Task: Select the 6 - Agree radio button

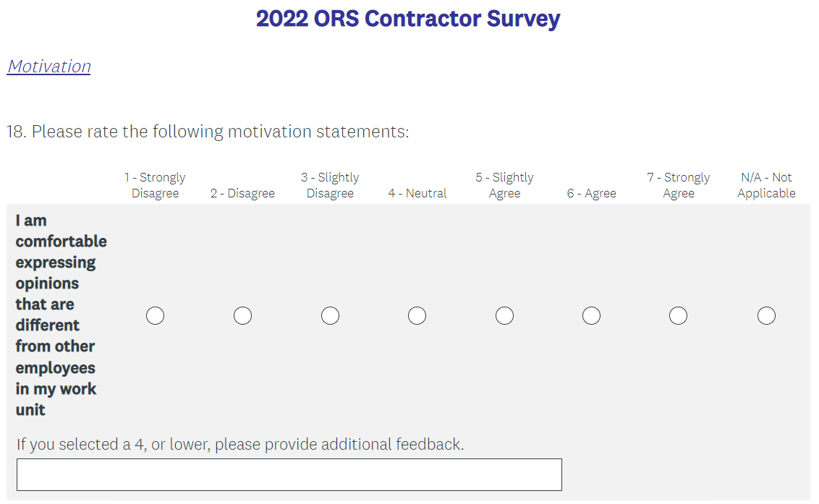Action: (591, 316)
